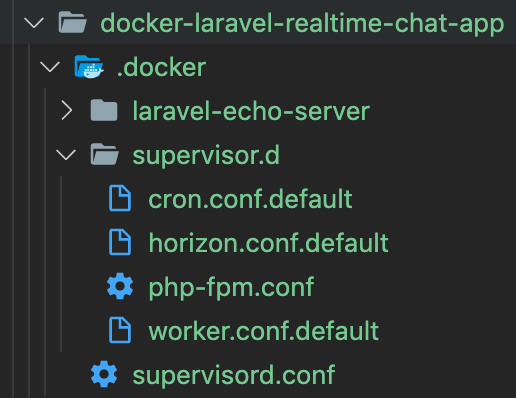Click the gear icon beside supervisord.conf
The height and width of the screenshot is (398, 516).
pyautogui.click(x=104, y=374)
